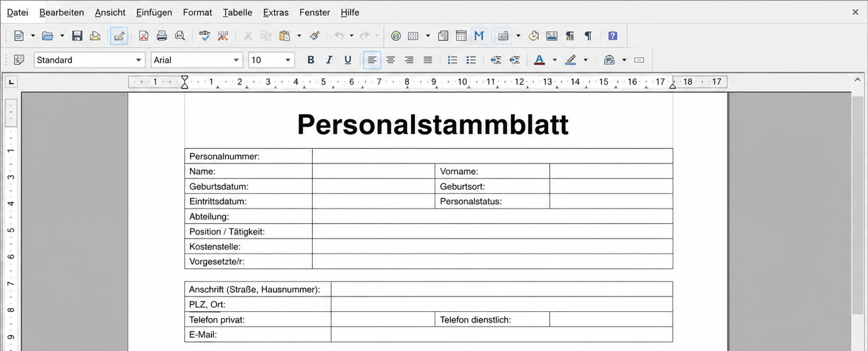Open the Einfügen menu
868x351 pixels.
tap(154, 13)
